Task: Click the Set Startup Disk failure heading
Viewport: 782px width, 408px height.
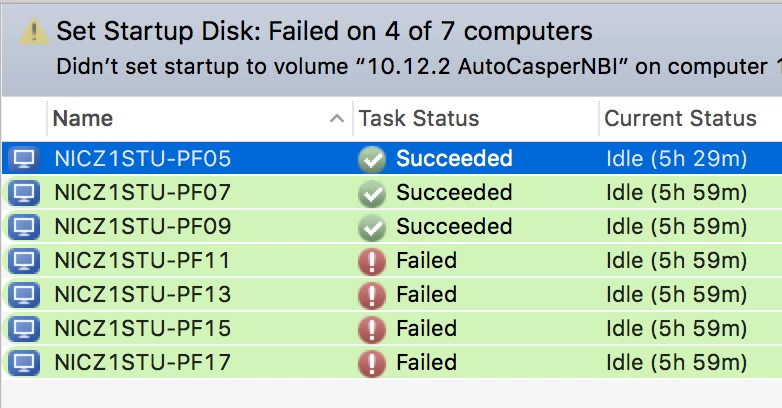Action: pos(324,32)
